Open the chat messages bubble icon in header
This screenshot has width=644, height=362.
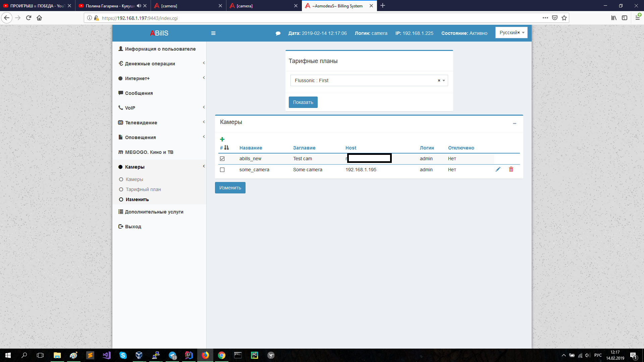tap(278, 34)
